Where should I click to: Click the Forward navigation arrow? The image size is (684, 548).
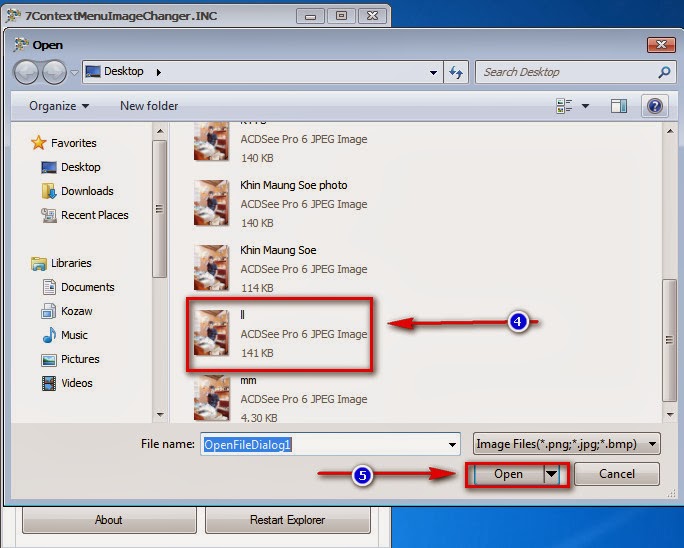(54, 72)
